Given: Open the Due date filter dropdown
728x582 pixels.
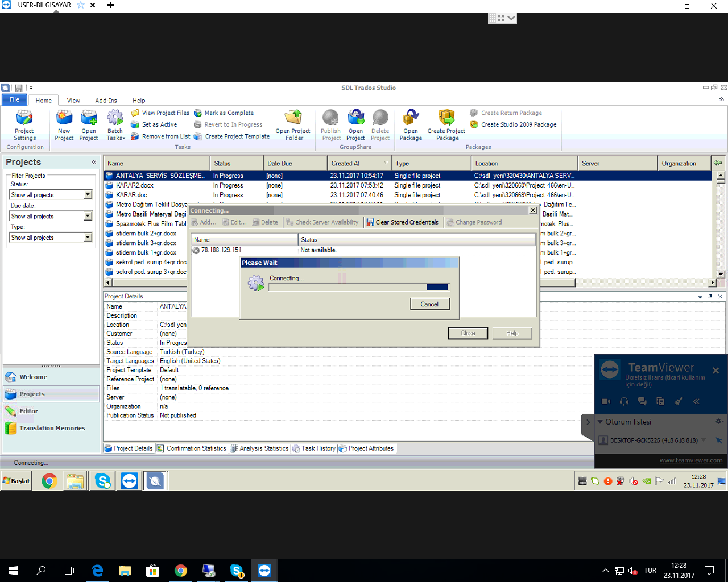Looking at the screenshot, I should coord(88,216).
